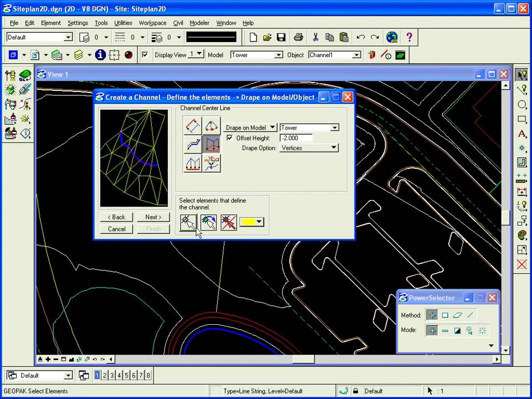Screen dimensions: 532x399
Task: Open the globe connect-to-browser icon
Action: pyautogui.click(x=392, y=37)
